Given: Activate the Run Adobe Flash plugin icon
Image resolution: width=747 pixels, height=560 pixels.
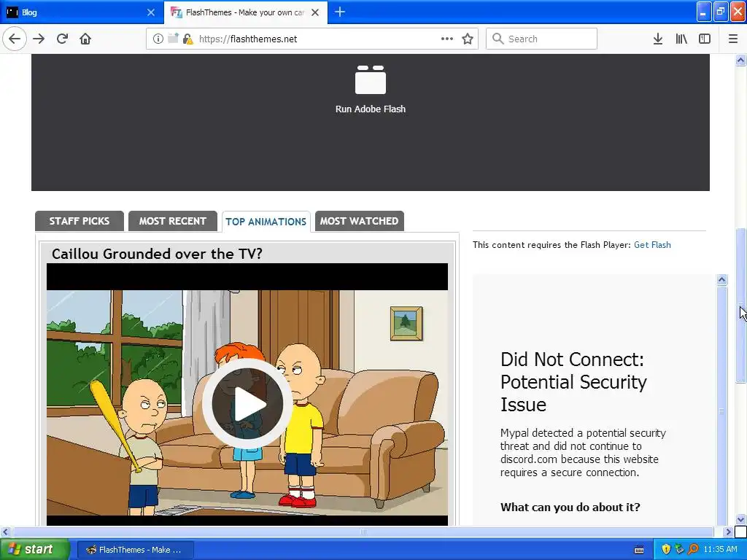Looking at the screenshot, I should (x=370, y=79).
